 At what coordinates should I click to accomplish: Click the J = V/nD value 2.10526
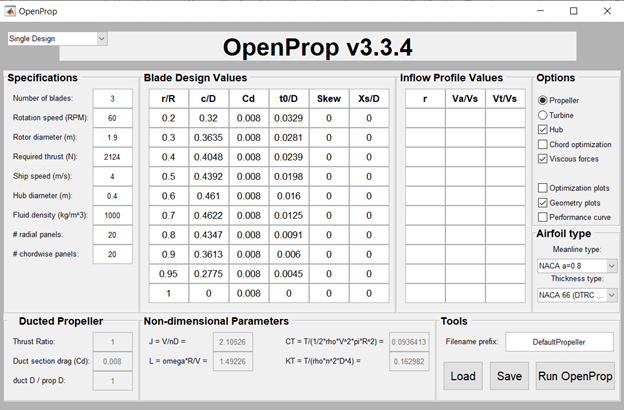pyautogui.click(x=233, y=342)
